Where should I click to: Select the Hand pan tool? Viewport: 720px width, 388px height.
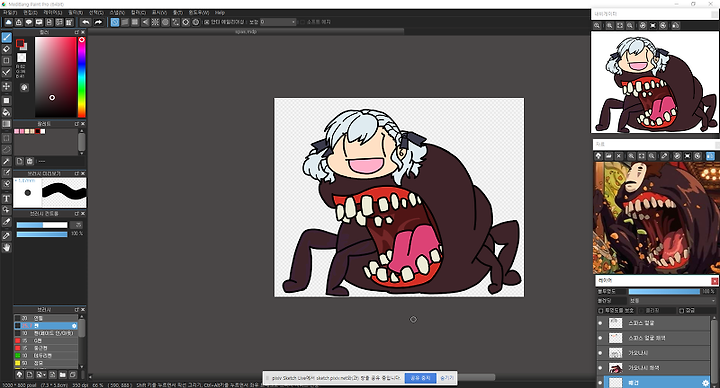[6, 247]
